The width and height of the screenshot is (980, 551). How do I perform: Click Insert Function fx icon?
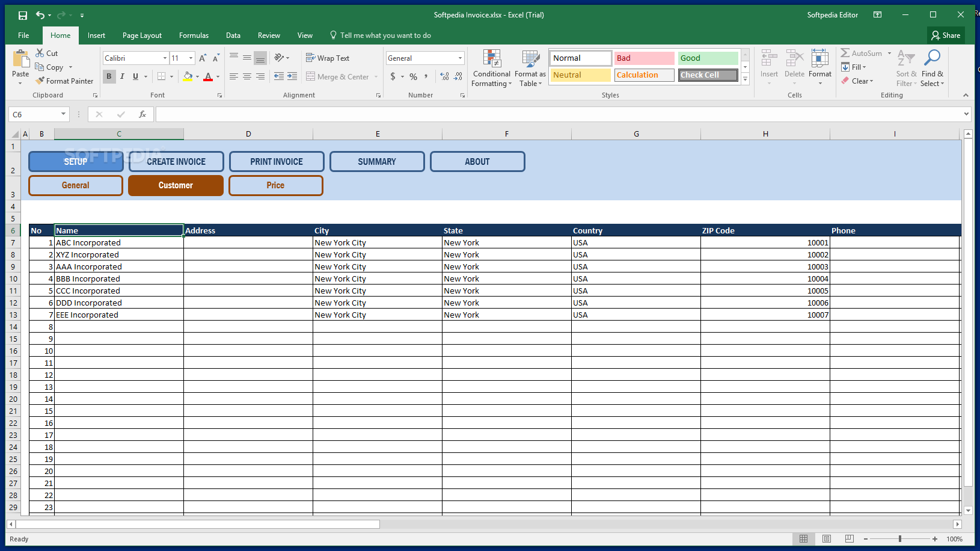[142, 114]
